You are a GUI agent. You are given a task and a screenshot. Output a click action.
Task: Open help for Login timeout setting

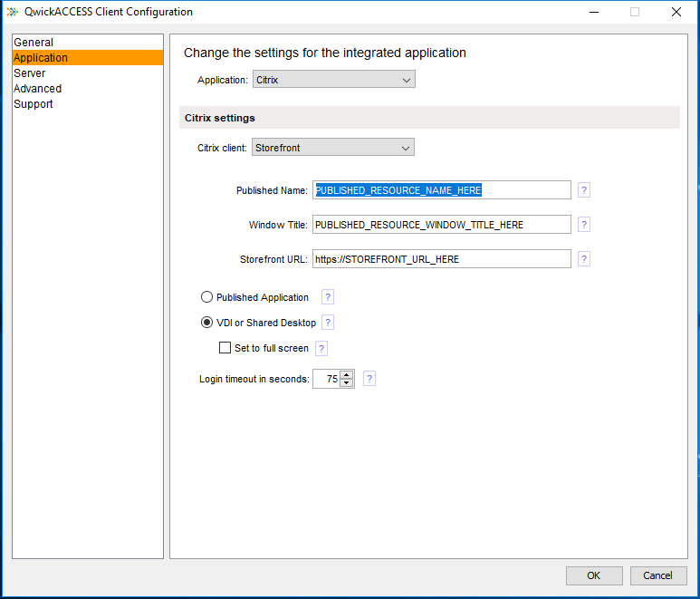pyautogui.click(x=369, y=379)
